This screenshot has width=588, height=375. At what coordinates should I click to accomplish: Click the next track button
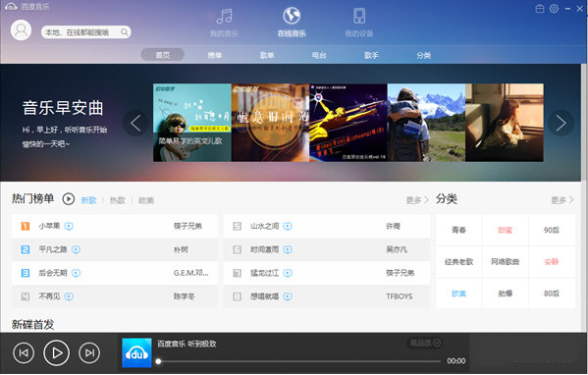click(x=89, y=352)
